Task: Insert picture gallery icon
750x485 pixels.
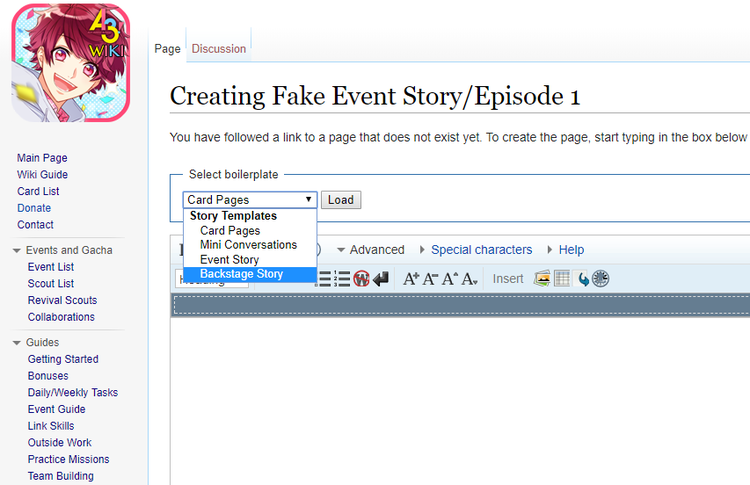Action: pos(543,279)
